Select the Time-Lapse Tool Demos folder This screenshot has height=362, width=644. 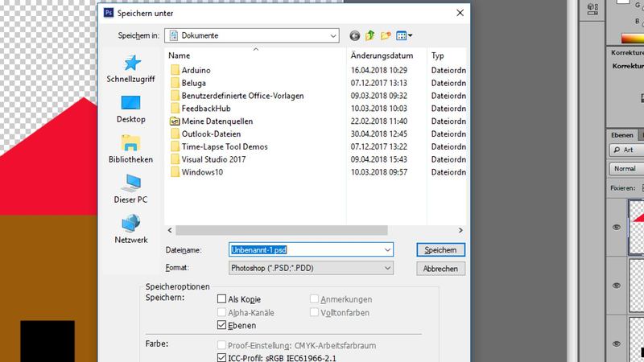[x=219, y=146]
